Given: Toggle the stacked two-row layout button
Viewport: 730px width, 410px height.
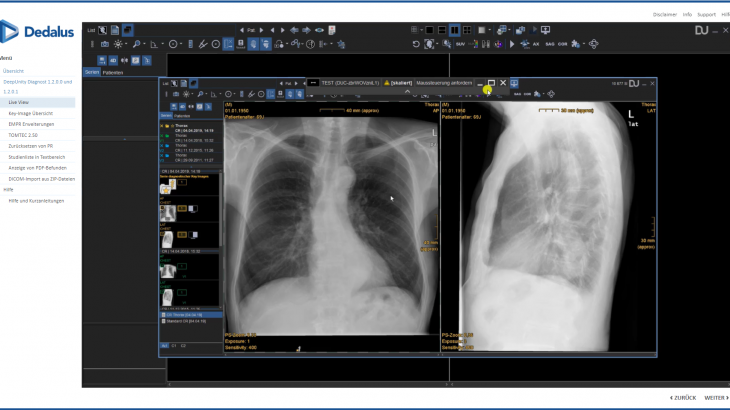Looking at the screenshot, I should click(441, 30).
